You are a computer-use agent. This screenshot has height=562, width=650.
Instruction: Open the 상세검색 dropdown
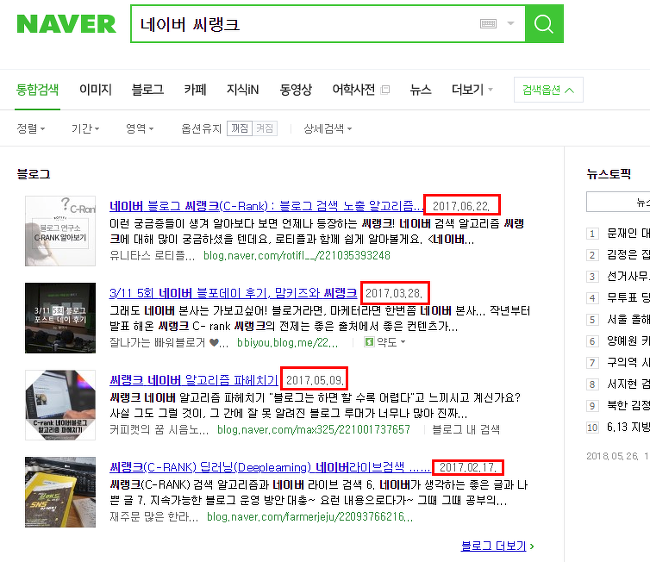point(327,128)
